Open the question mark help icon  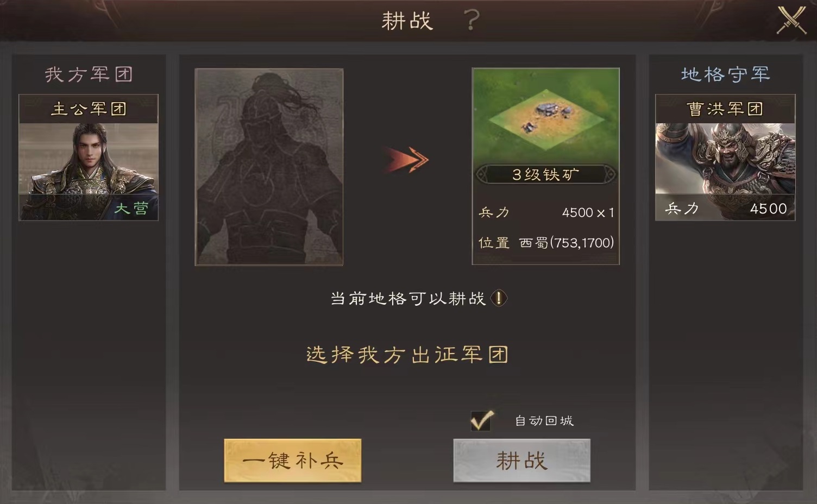(x=472, y=21)
